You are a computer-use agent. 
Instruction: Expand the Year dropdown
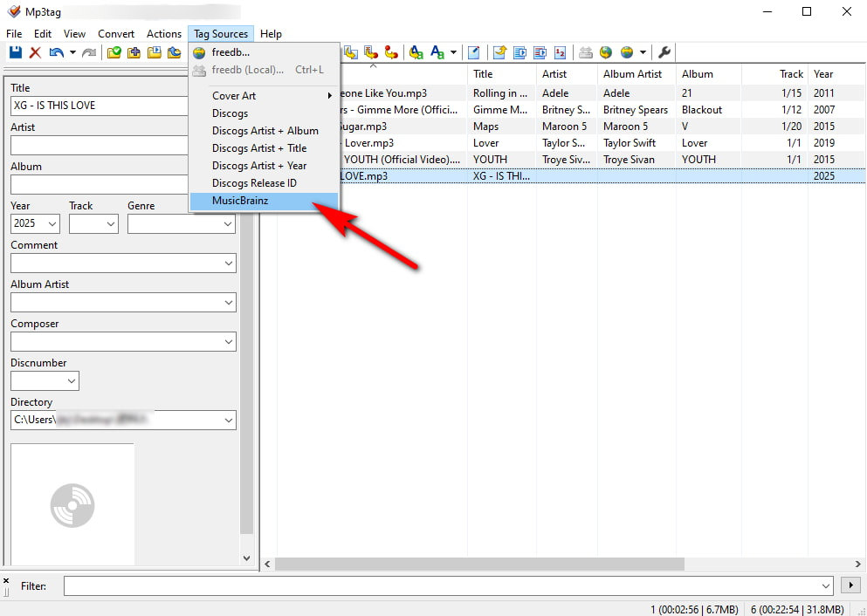(51, 224)
